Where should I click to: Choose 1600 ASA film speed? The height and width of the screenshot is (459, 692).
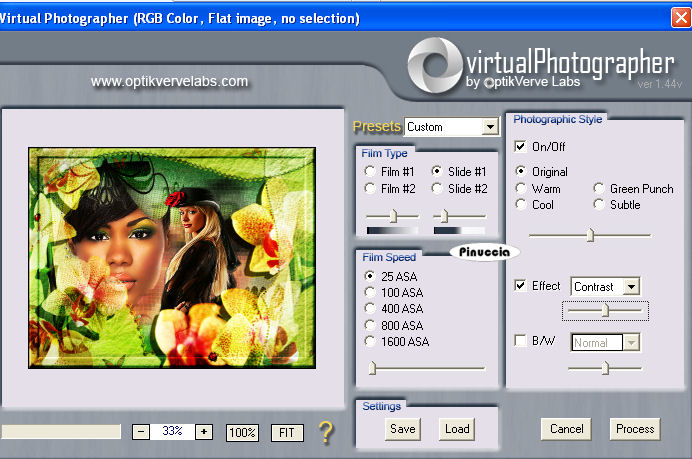point(370,341)
